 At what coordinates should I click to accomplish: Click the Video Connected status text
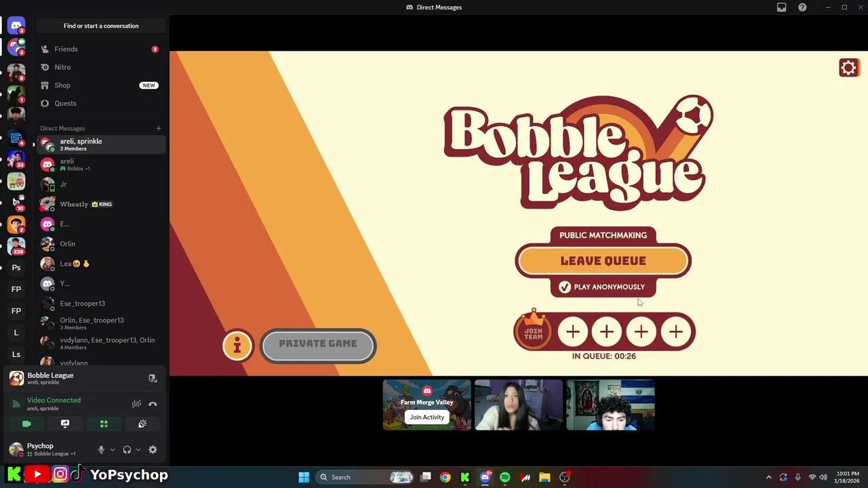[x=54, y=401]
